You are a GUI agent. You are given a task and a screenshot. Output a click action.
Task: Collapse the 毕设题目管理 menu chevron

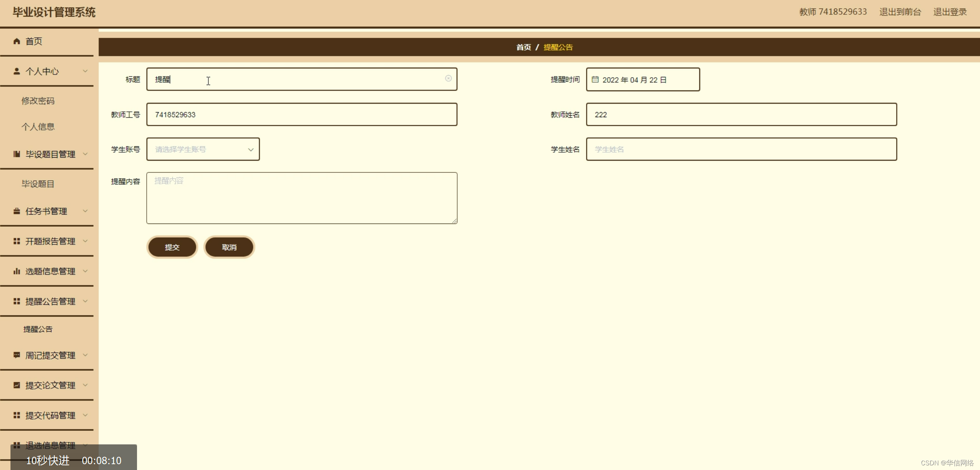click(x=85, y=154)
